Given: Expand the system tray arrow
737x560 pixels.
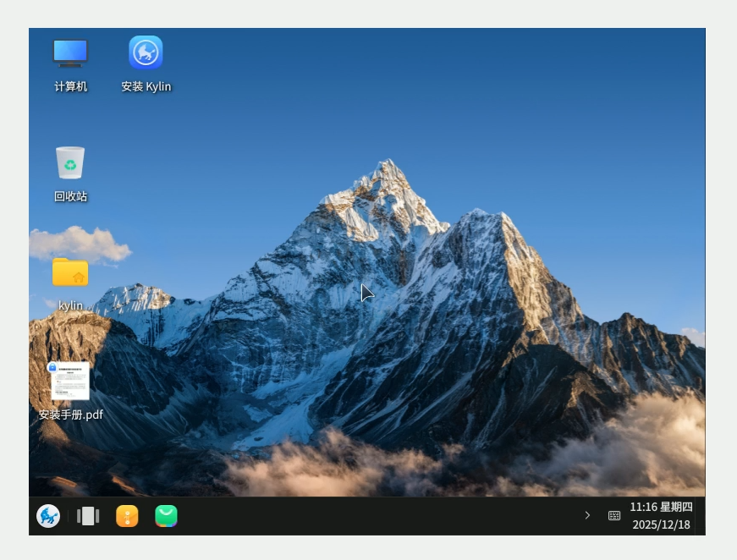Looking at the screenshot, I should coord(587,515).
